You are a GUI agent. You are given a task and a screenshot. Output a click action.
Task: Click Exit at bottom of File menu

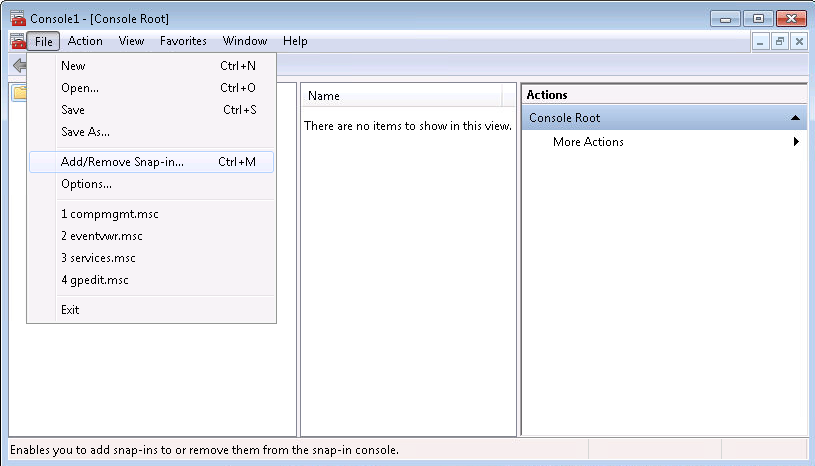point(70,309)
